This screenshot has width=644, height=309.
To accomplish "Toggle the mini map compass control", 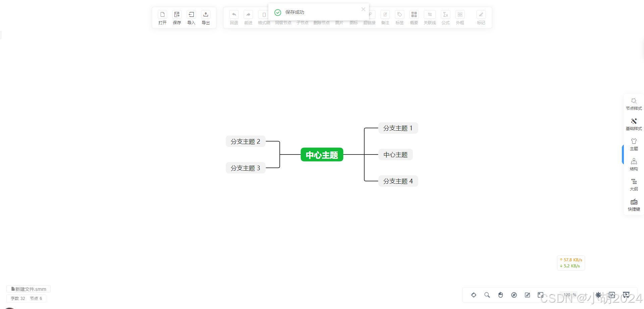I will (514, 295).
